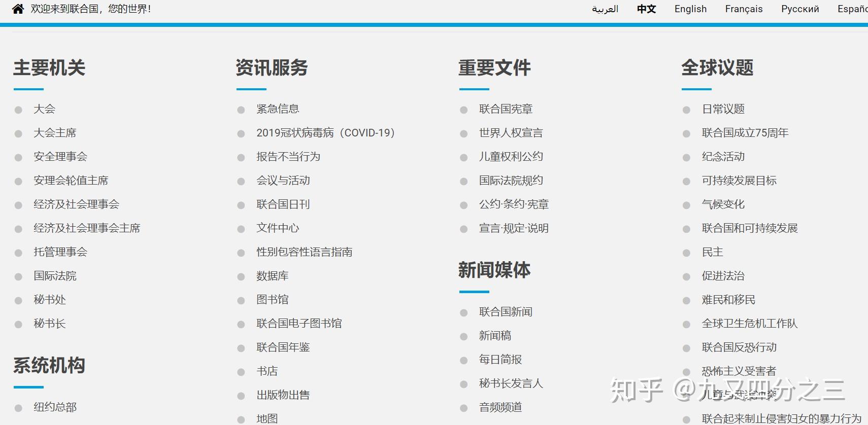This screenshot has width=868, height=425.
Task: Go to 图书馆 page
Action: [273, 300]
